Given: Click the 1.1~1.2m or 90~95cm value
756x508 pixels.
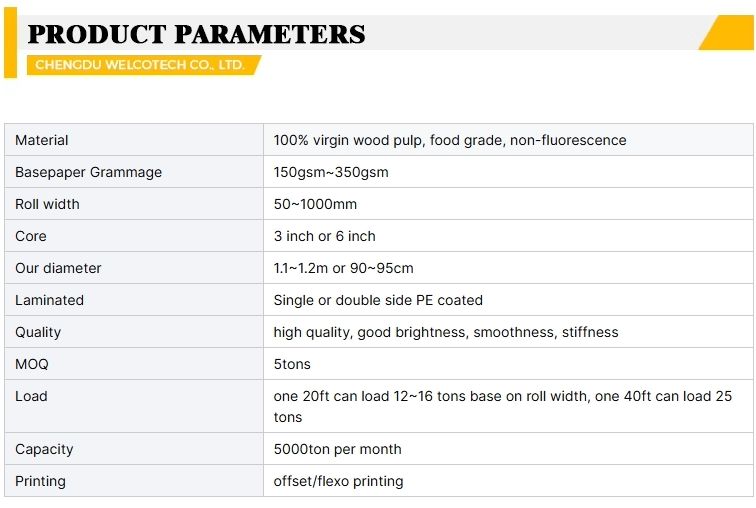Looking at the screenshot, I should [343, 268].
